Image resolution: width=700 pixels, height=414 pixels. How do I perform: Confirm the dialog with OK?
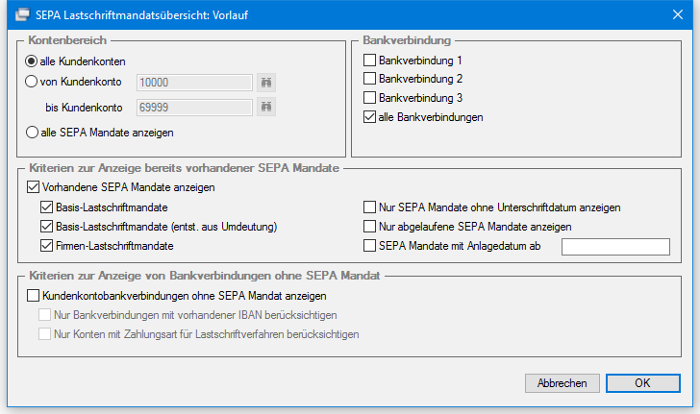coord(643,383)
